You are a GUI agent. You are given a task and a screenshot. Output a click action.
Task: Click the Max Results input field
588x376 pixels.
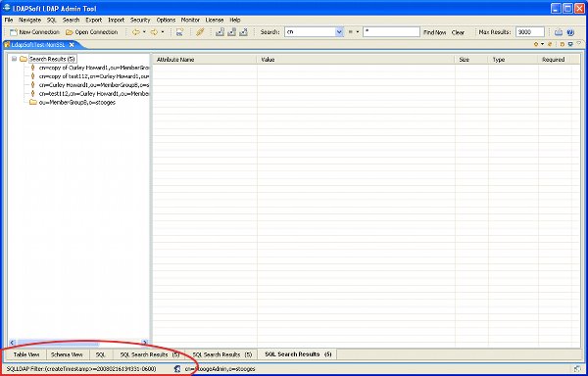coord(529,32)
